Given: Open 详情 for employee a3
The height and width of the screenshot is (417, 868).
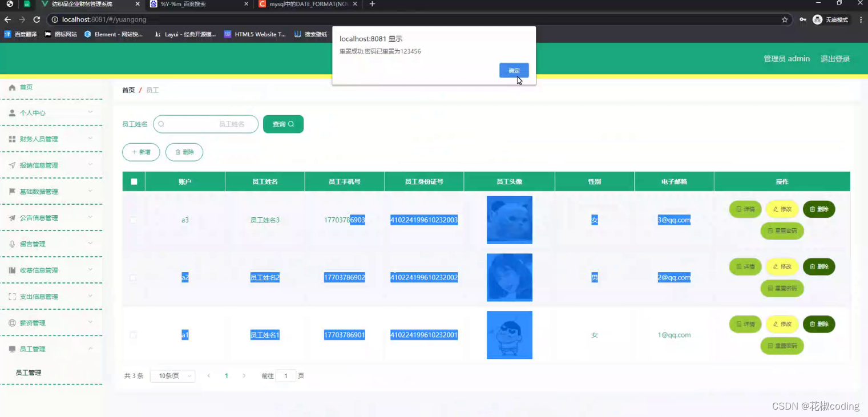Looking at the screenshot, I should 745,209.
